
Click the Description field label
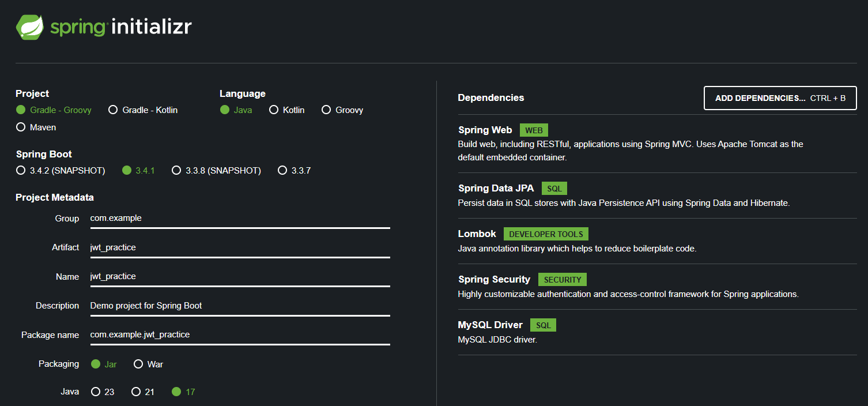57,306
